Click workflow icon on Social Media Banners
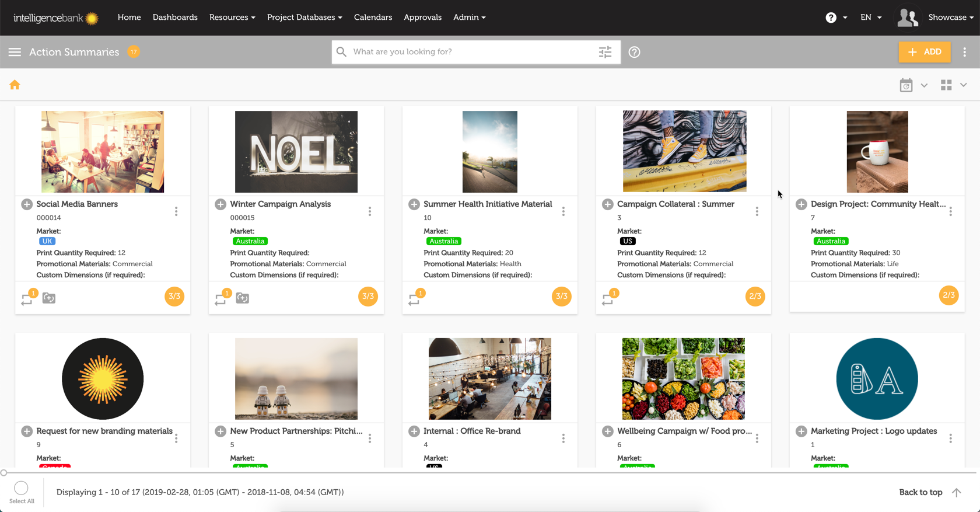The width and height of the screenshot is (980, 512). (x=27, y=298)
